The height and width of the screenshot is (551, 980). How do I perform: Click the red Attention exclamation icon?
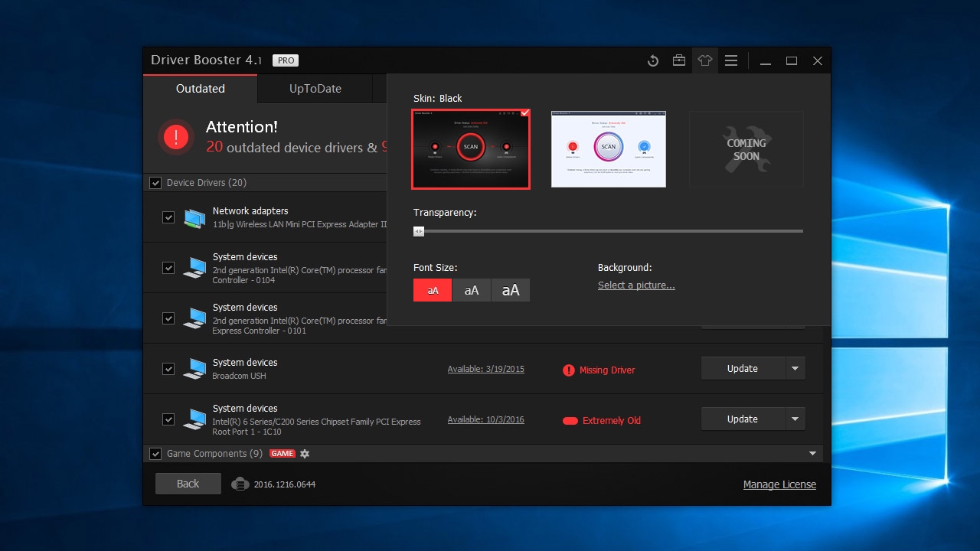coord(176,137)
